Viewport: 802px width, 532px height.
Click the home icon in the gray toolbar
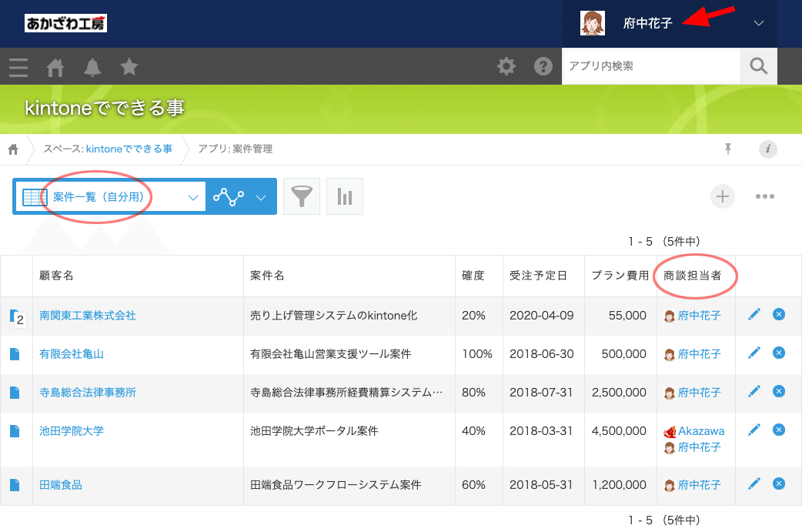tap(55, 67)
